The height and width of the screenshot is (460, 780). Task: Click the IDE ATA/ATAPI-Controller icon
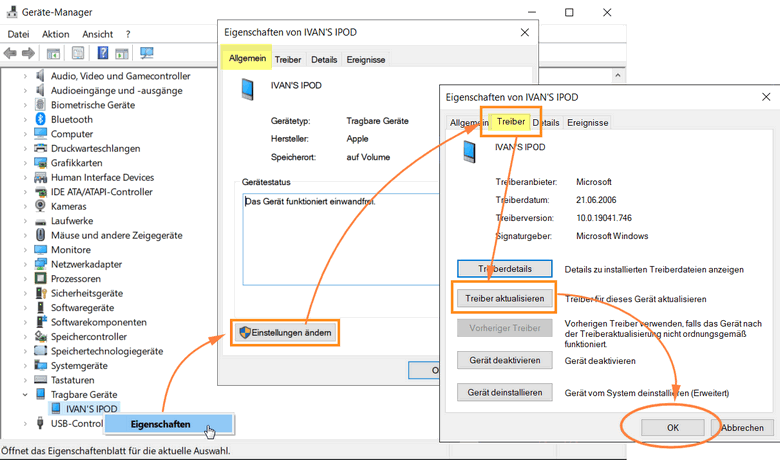(x=41, y=192)
